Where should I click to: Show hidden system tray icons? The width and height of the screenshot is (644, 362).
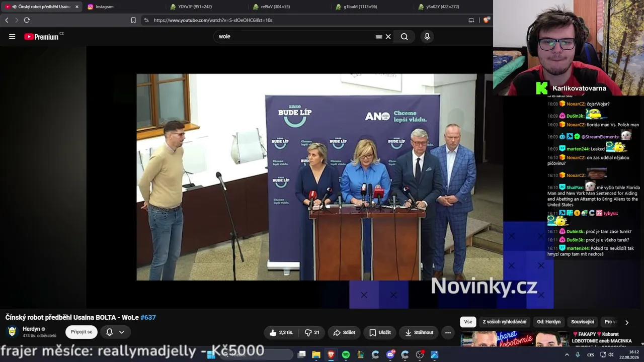(x=567, y=354)
